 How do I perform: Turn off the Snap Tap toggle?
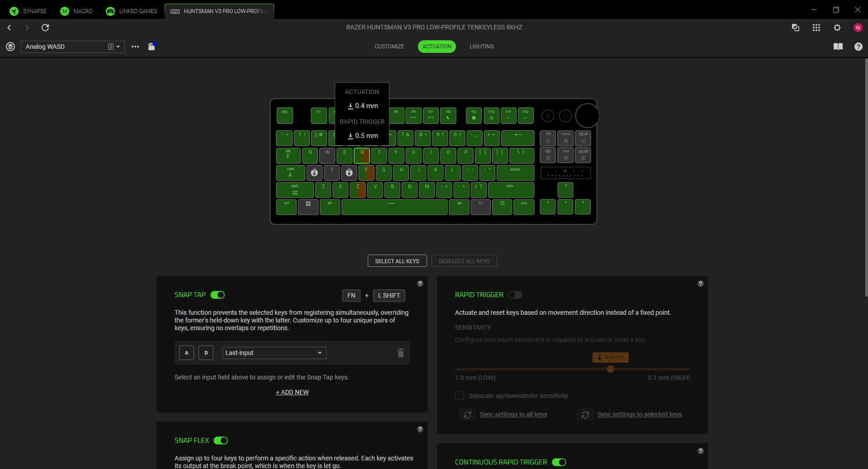(x=218, y=295)
